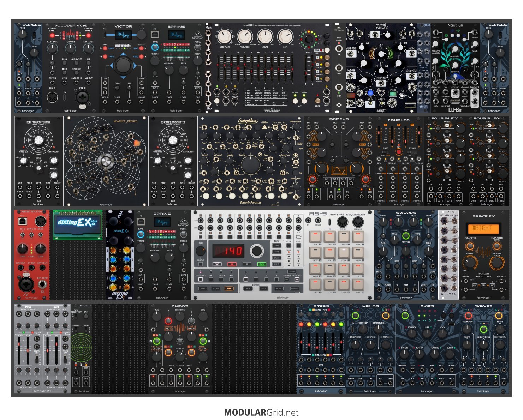This screenshot has width=523, height=420.
Task: Select SONG mode on RS-9
Action: tap(203, 288)
